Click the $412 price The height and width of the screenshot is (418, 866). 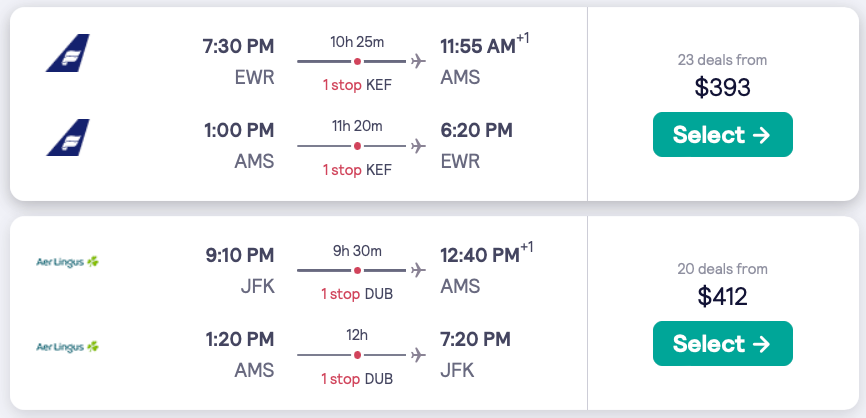click(722, 297)
